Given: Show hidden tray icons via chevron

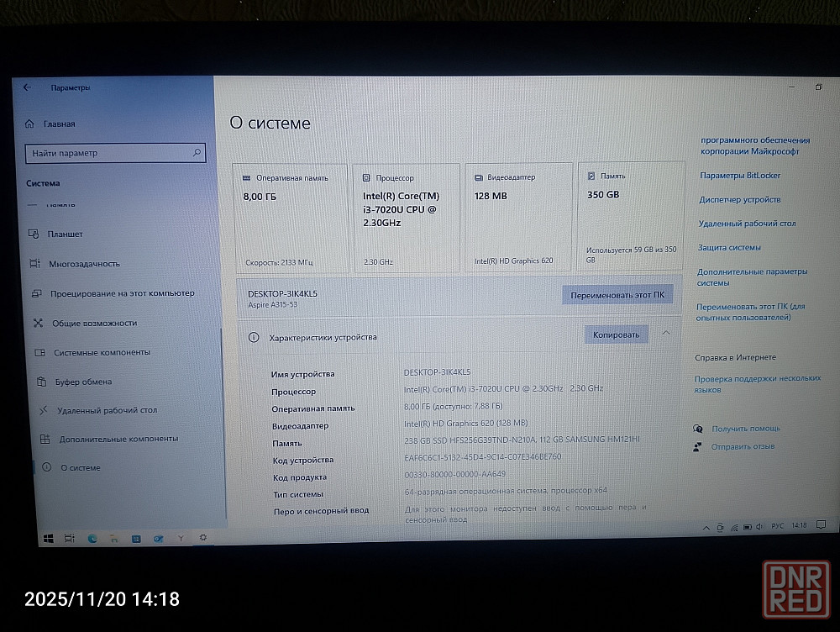Looking at the screenshot, I should (706, 526).
